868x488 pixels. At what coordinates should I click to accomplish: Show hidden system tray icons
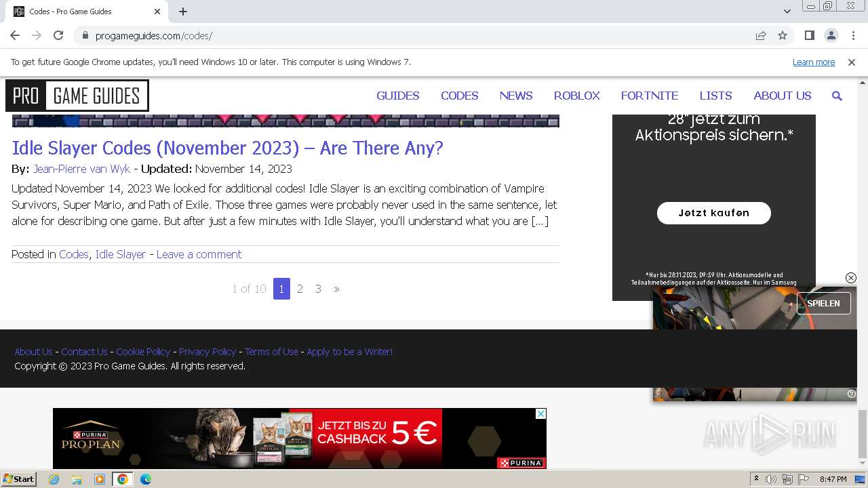(756, 479)
